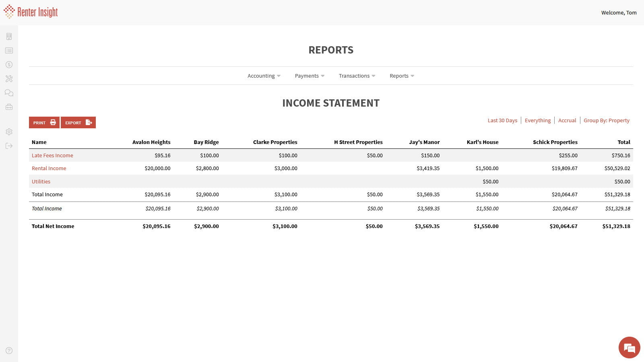Viewport: 644px width, 362px height.
Task: Click the Avalon Heights column header
Action: (x=151, y=142)
